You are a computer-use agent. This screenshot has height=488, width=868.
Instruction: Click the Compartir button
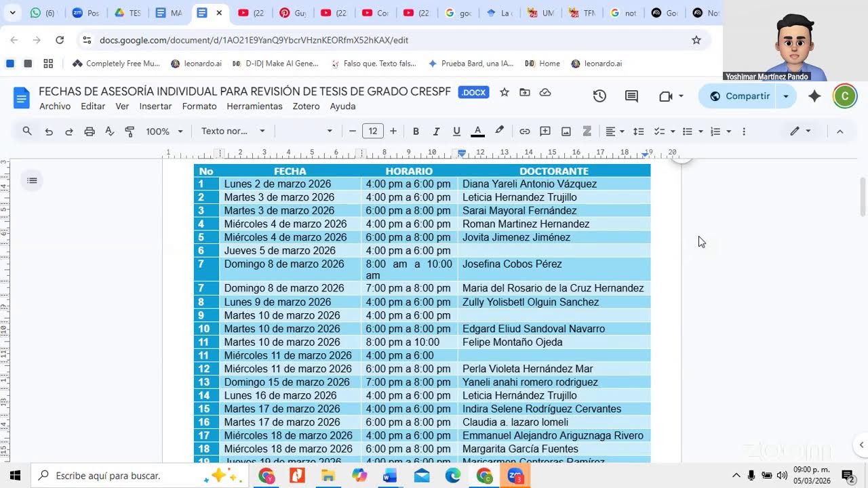tap(739, 96)
